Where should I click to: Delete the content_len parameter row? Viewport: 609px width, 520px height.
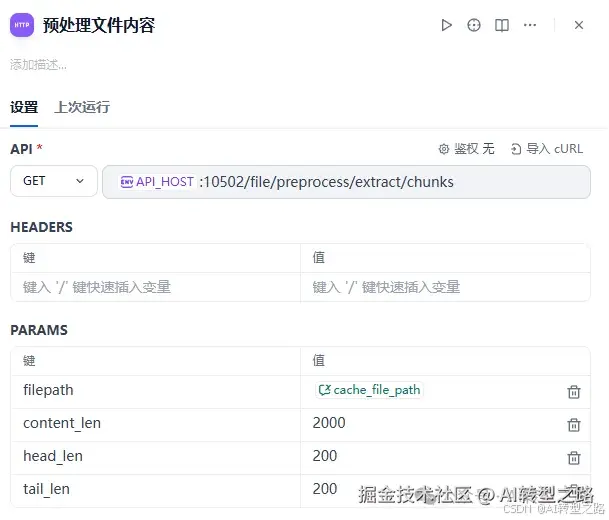[x=574, y=424]
